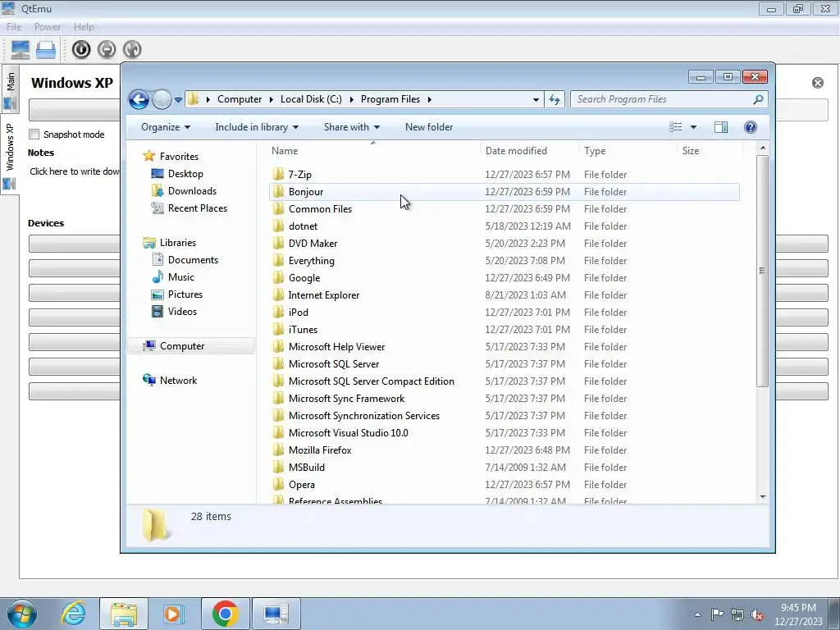
Task: Launch Internet Explorer from taskbar
Action: 73,614
